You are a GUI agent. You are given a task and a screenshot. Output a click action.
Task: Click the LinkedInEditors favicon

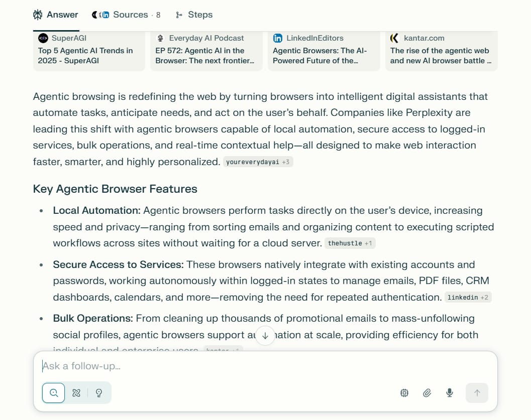[278, 38]
